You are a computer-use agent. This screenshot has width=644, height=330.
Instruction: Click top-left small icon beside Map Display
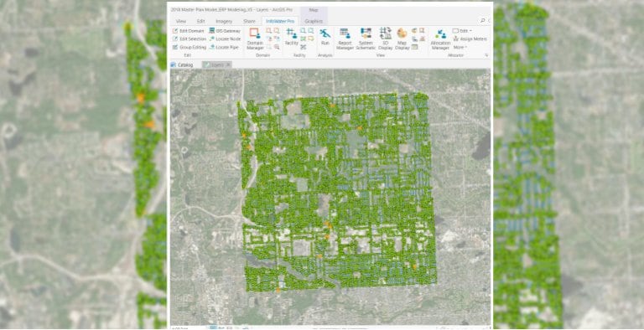(x=414, y=31)
